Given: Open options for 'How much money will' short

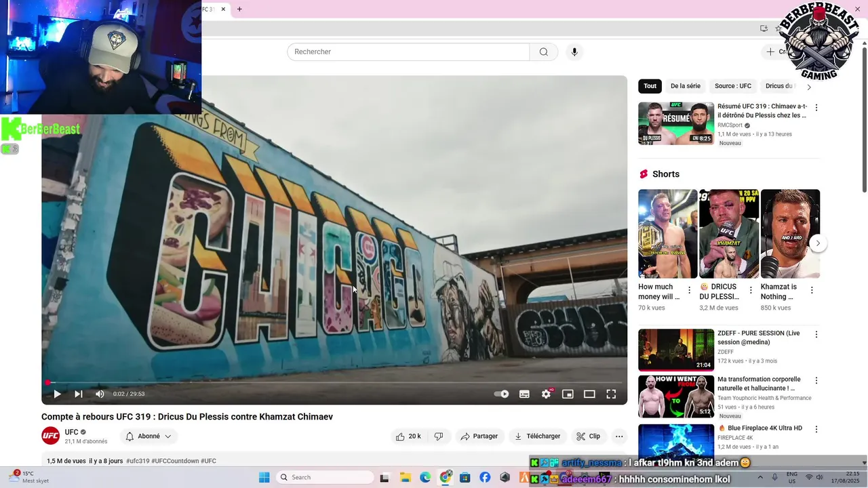Looking at the screenshot, I should click(x=690, y=290).
